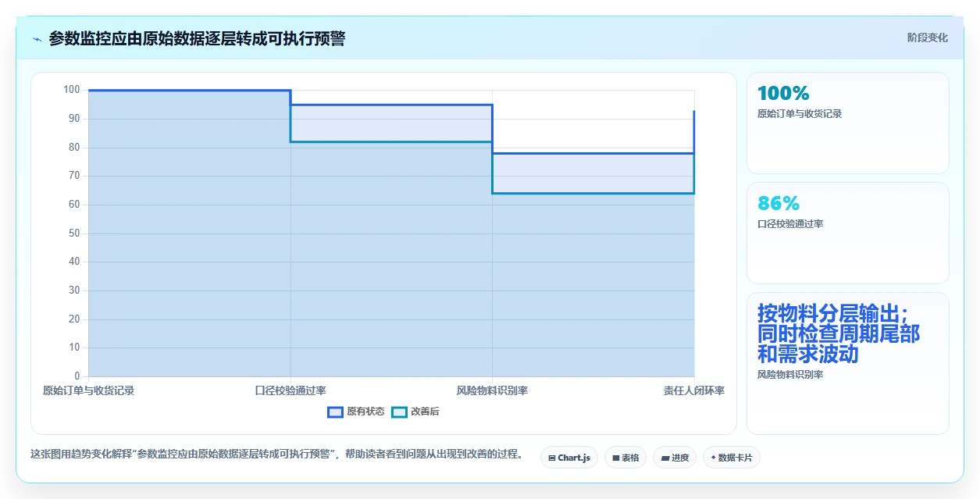Image resolution: width=980 pixels, height=499 pixels.
Task: Click the Chart.js tag icon
Action: click(x=552, y=458)
